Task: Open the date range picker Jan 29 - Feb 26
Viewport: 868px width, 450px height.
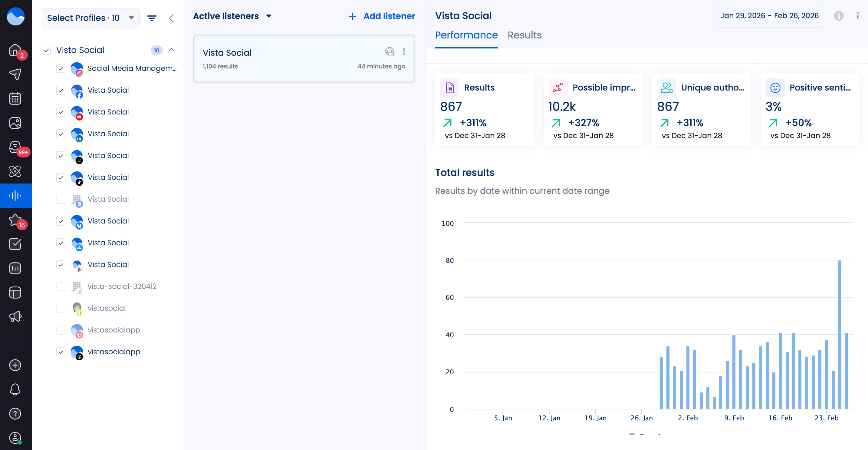Action: click(x=769, y=15)
